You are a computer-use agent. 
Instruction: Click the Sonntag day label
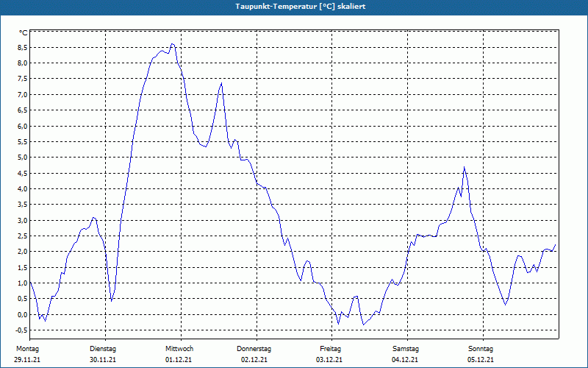[481, 349]
